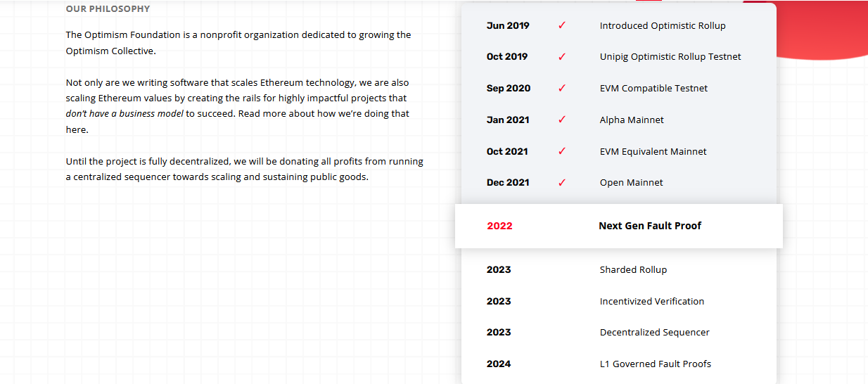This screenshot has height=384, width=868.
Task: Select the Open Mainnet milestone
Action: [631, 182]
